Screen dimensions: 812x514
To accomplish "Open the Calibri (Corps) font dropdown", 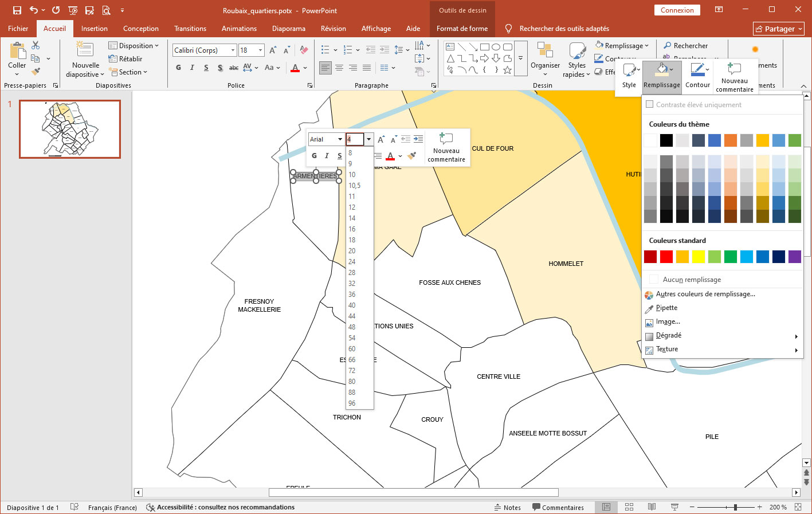I will [233, 50].
